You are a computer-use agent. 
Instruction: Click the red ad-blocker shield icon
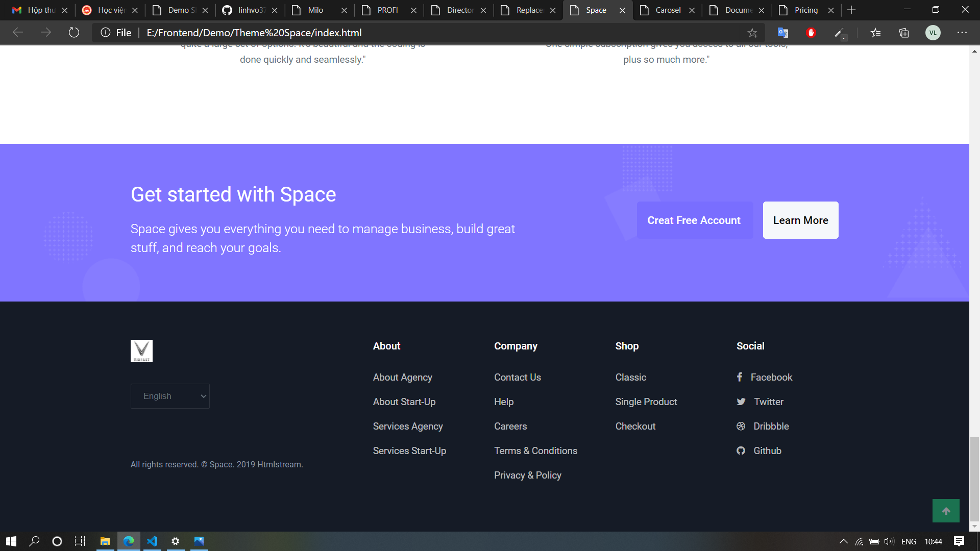tap(811, 32)
